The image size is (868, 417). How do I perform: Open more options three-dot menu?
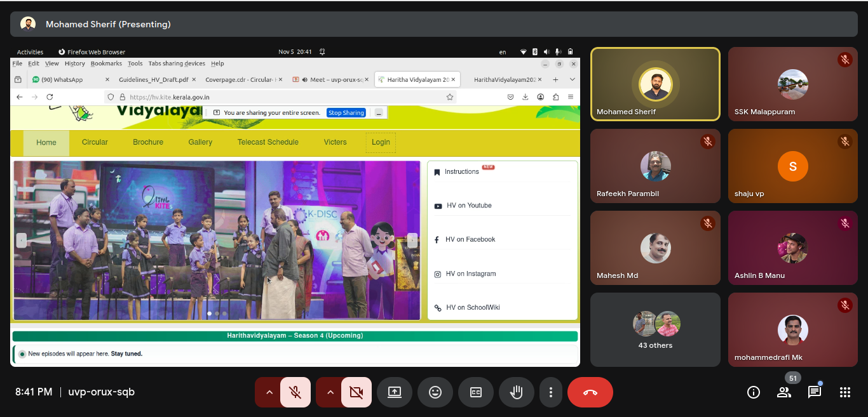(x=551, y=392)
